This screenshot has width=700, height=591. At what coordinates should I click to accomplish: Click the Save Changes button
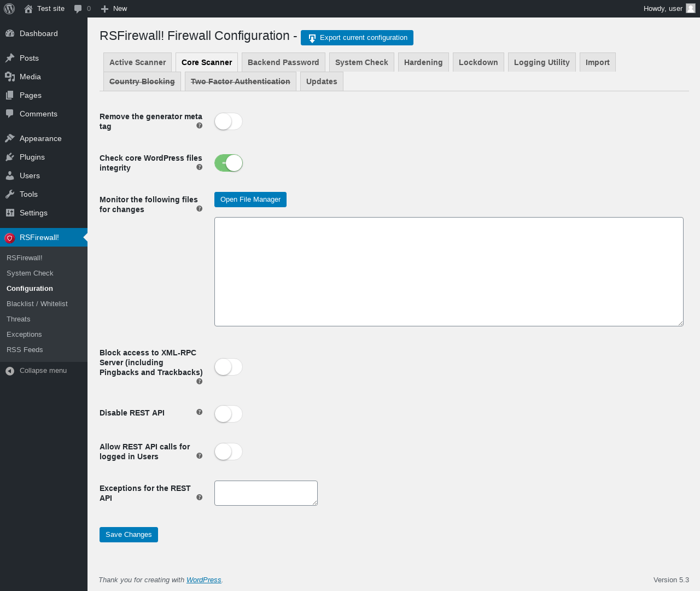pos(129,535)
